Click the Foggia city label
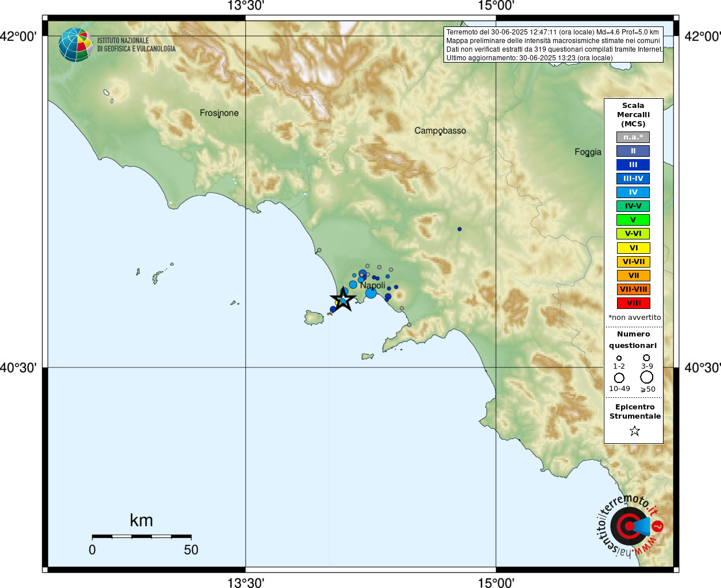This screenshot has height=588, width=721. click(x=588, y=152)
